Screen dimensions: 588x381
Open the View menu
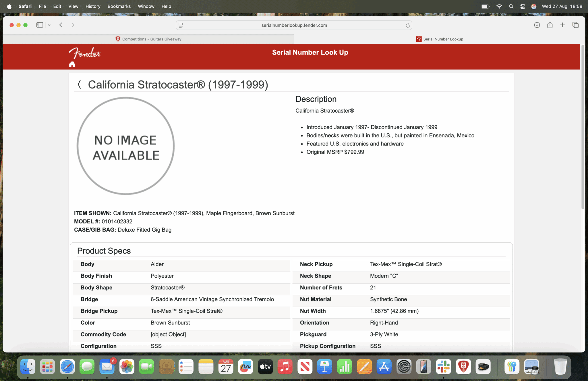[73, 6]
